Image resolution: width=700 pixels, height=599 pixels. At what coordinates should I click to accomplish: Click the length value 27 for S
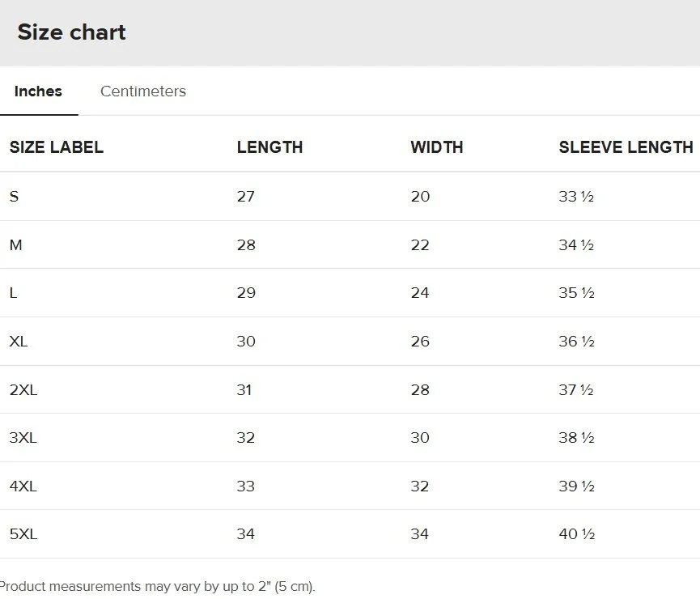point(245,197)
